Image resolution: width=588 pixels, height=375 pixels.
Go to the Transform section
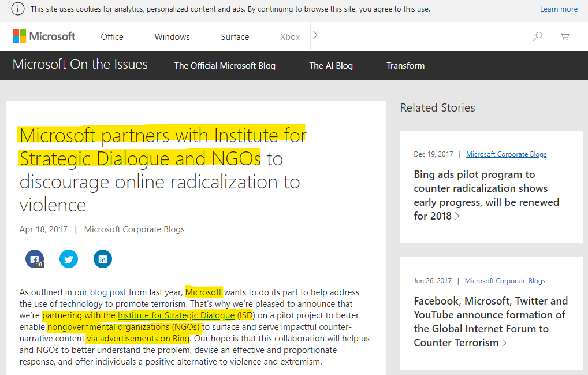[x=405, y=66]
